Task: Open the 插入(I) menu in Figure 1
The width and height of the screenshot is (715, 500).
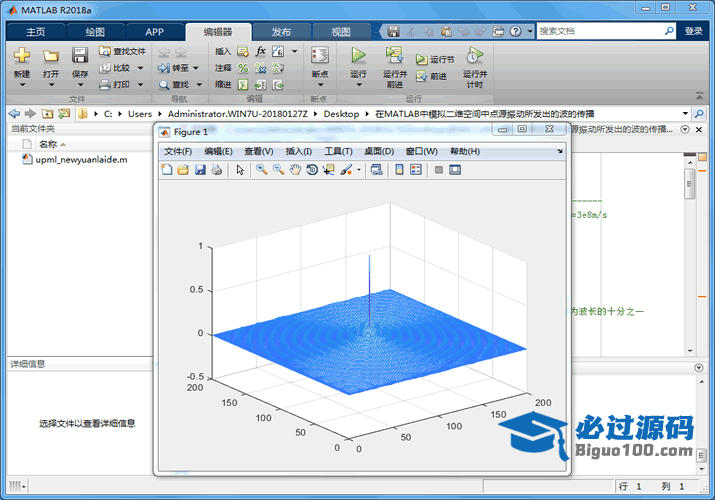Action: 299,151
